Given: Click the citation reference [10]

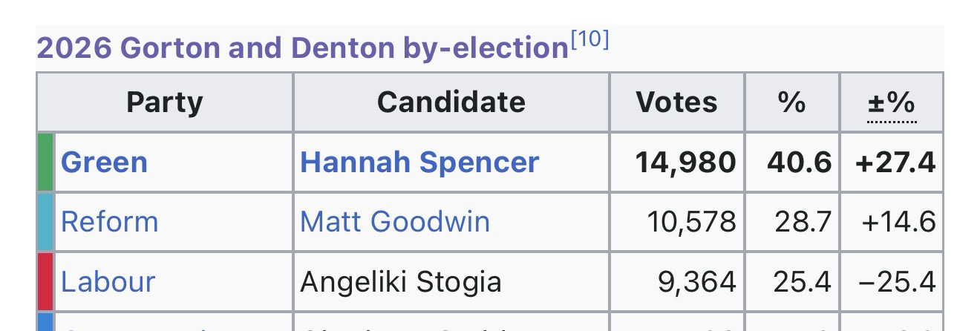Looking at the screenshot, I should click(x=590, y=40).
